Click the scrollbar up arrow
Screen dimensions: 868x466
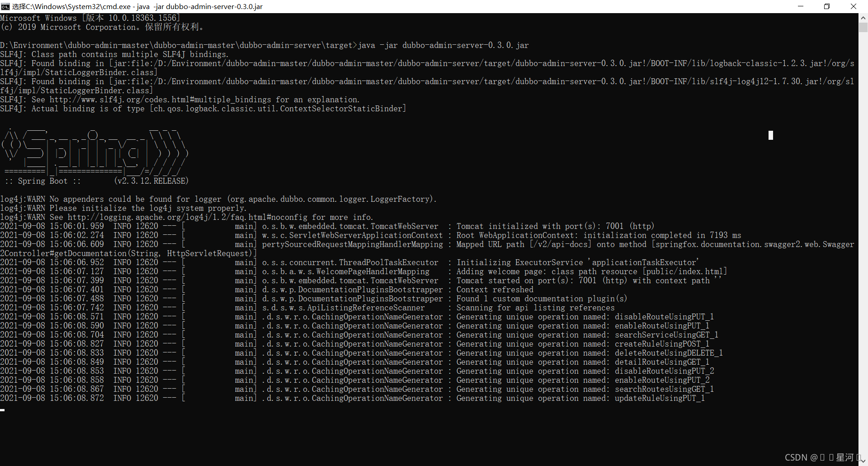click(863, 18)
